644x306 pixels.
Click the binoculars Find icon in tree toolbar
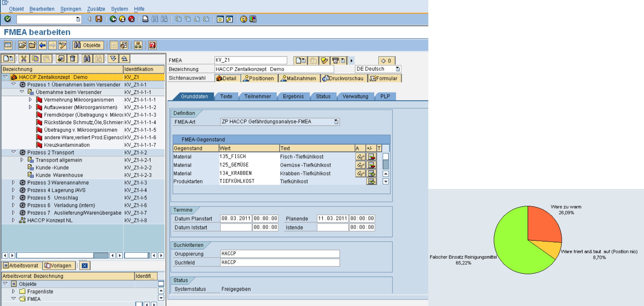[87, 59]
